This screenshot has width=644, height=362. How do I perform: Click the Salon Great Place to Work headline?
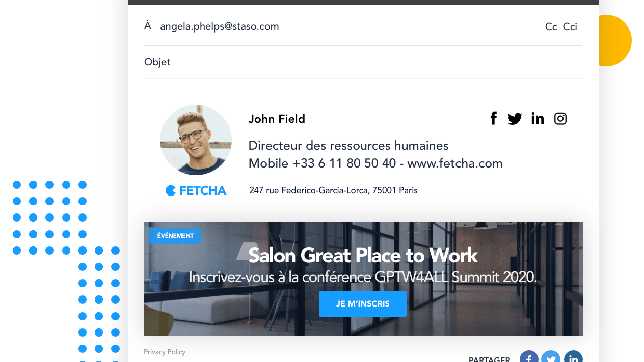click(363, 255)
